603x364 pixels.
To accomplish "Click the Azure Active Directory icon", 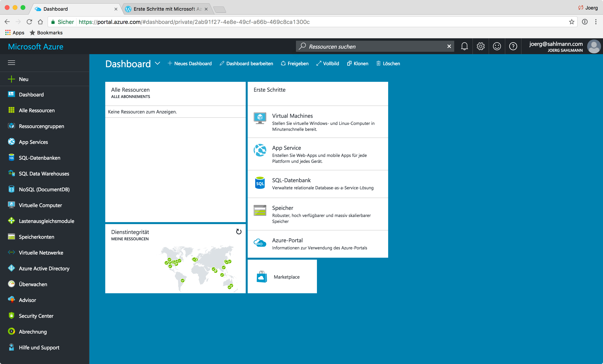I will (11, 268).
